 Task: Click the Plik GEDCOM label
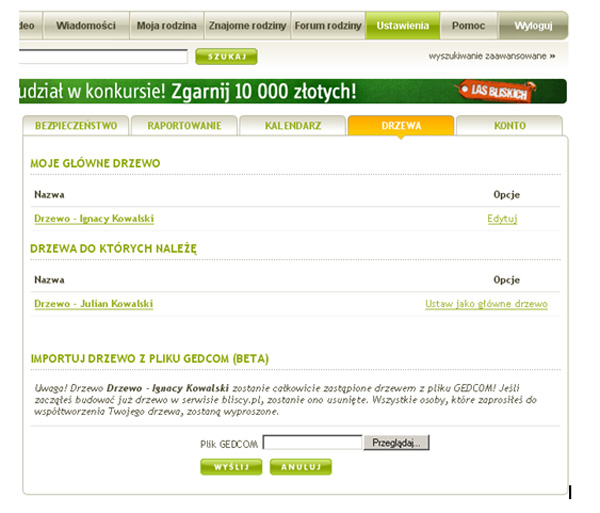(x=229, y=444)
